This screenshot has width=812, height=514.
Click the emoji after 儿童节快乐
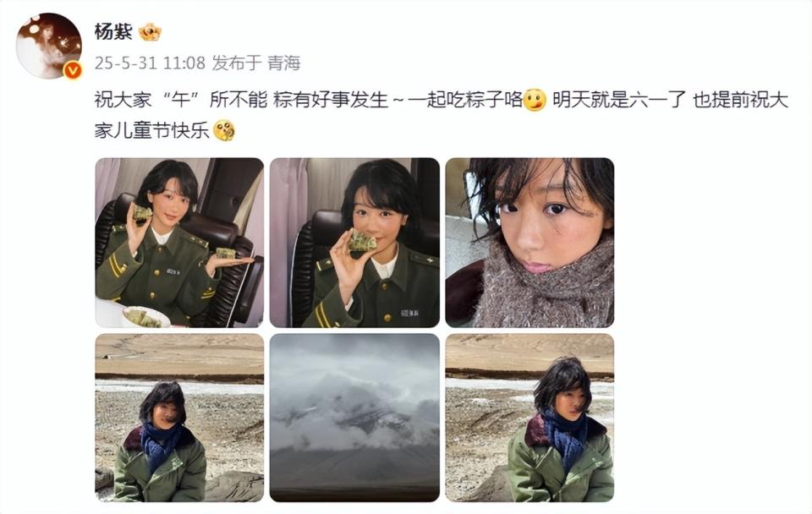224,130
